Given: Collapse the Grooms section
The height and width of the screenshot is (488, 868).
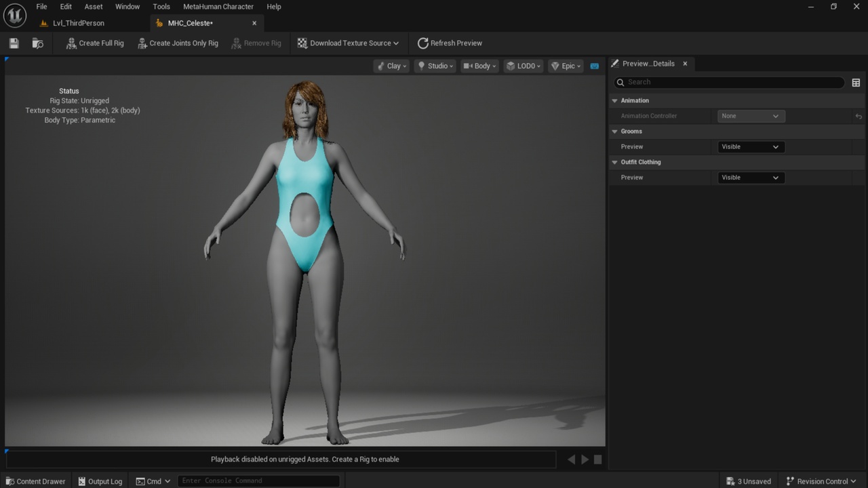Looking at the screenshot, I should click(615, 131).
